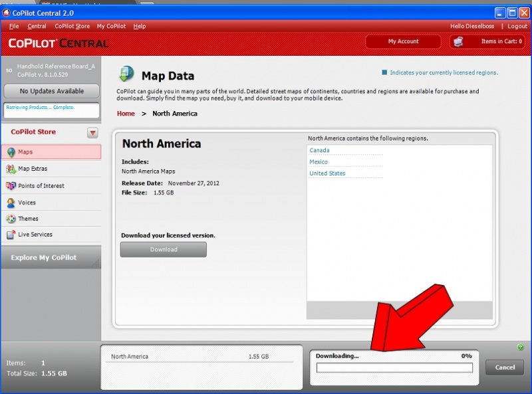Image resolution: width=532 pixels, height=394 pixels.
Task: Open the CoPilot Store menu
Action: pyautogui.click(x=72, y=27)
